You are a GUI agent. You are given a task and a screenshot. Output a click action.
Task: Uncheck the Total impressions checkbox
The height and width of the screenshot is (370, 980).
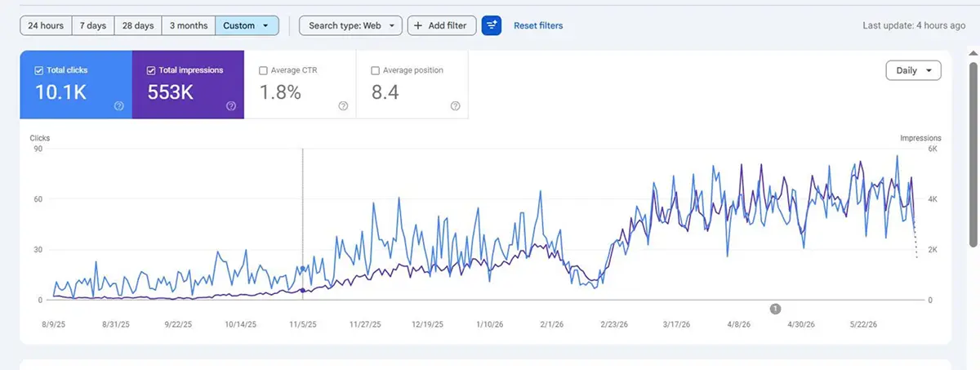151,70
